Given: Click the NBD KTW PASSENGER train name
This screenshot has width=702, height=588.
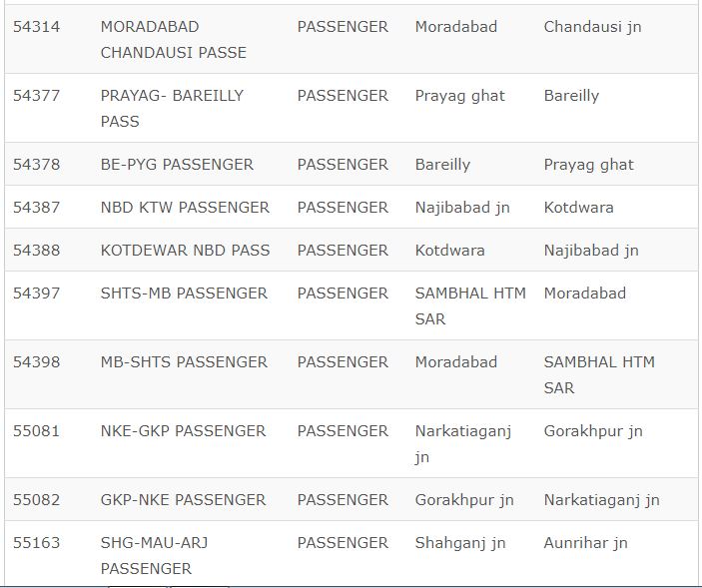Looking at the screenshot, I should point(185,208).
